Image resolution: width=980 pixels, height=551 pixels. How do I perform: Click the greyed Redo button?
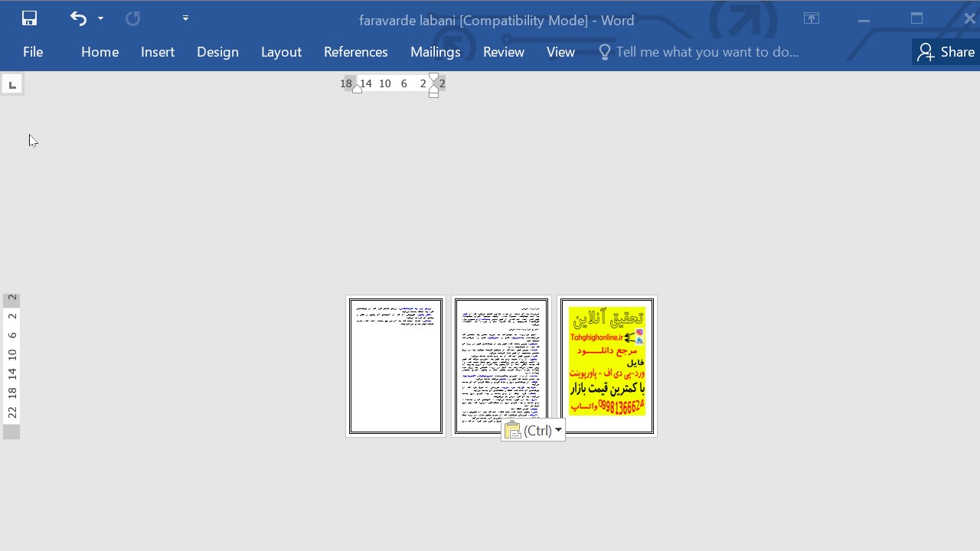132,18
